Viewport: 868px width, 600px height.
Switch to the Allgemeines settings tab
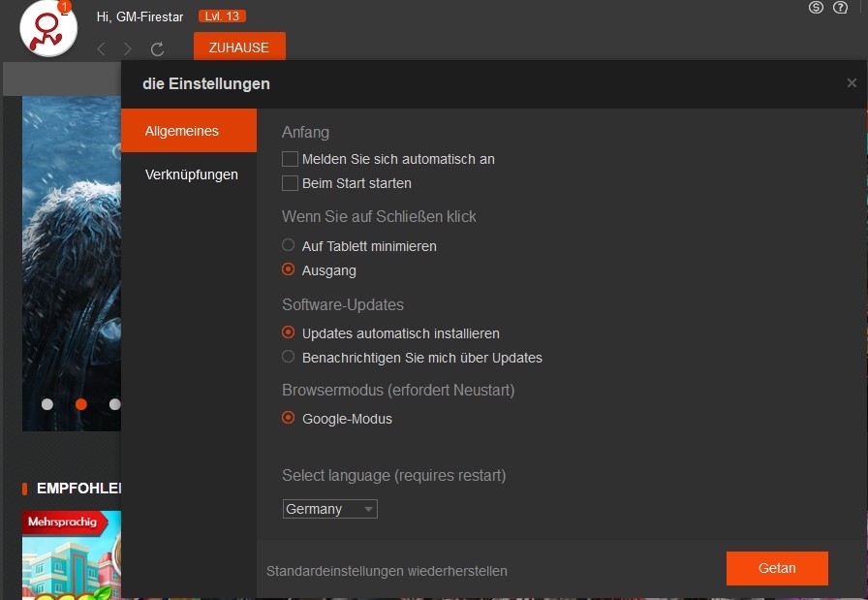click(189, 131)
